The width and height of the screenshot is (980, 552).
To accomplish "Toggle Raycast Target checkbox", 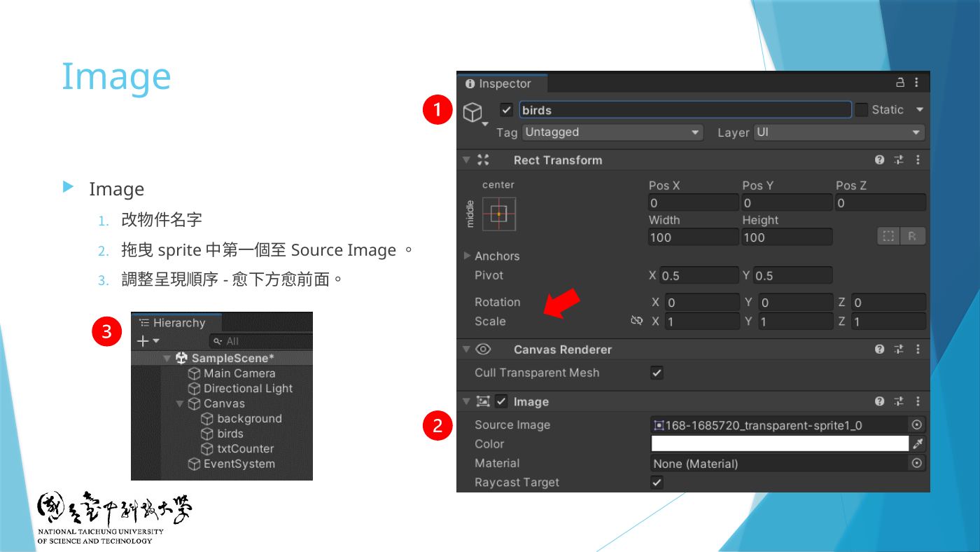I will click(657, 482).
